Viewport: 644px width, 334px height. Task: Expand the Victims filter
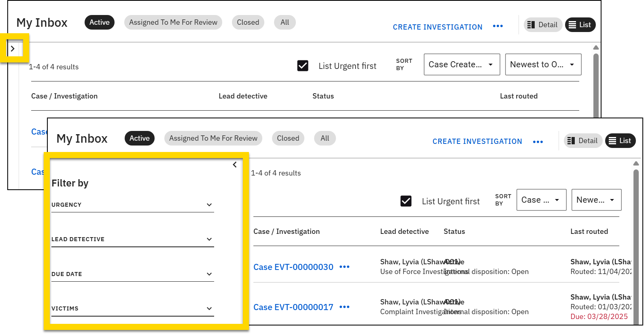pyautogui.click(x=133, y=308)
